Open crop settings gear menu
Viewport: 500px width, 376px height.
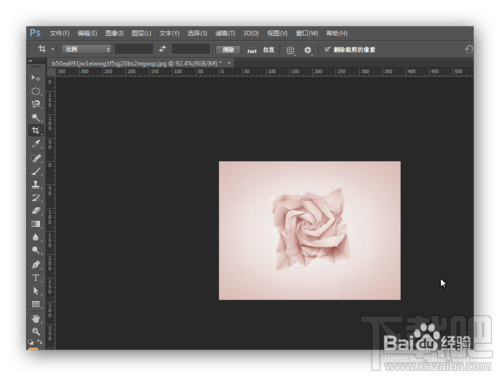308,50
